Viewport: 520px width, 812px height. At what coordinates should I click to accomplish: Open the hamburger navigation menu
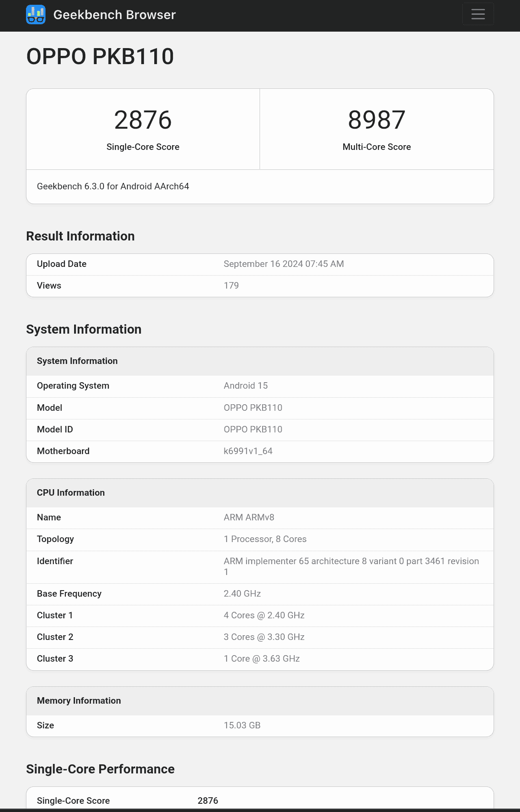(478, 14)
